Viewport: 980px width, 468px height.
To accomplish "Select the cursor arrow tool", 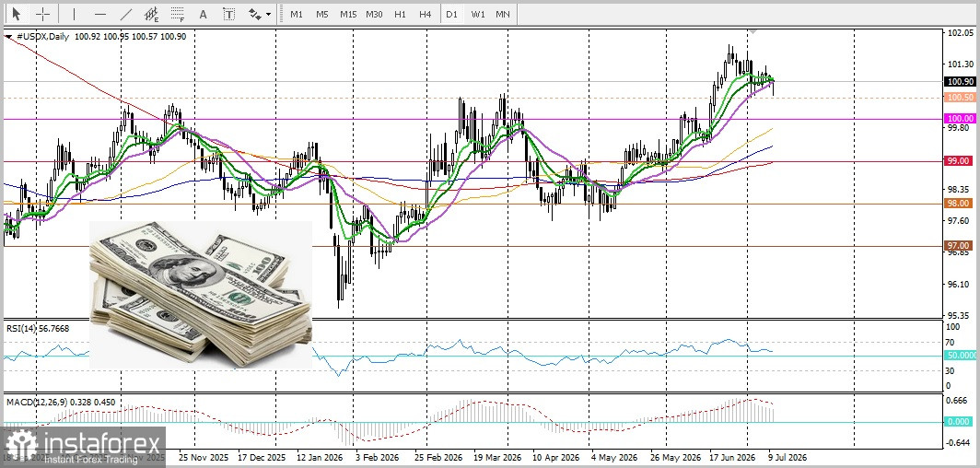I will coord(17,14).
